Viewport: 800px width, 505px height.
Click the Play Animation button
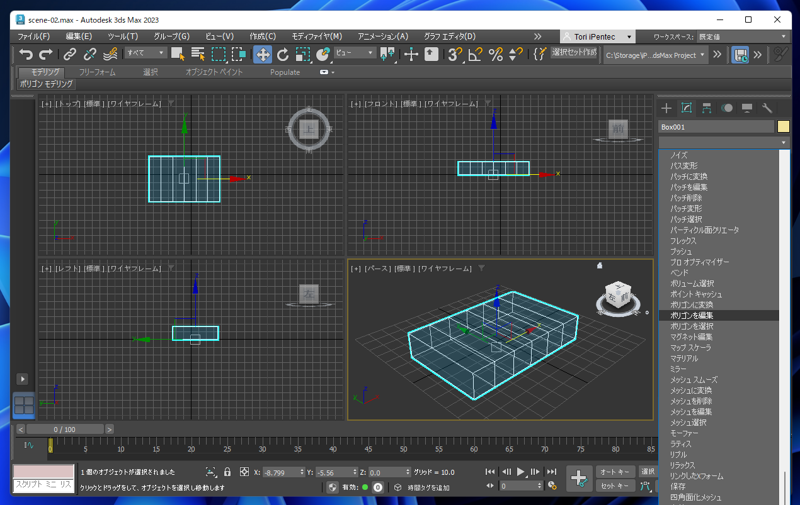point(520,472)
